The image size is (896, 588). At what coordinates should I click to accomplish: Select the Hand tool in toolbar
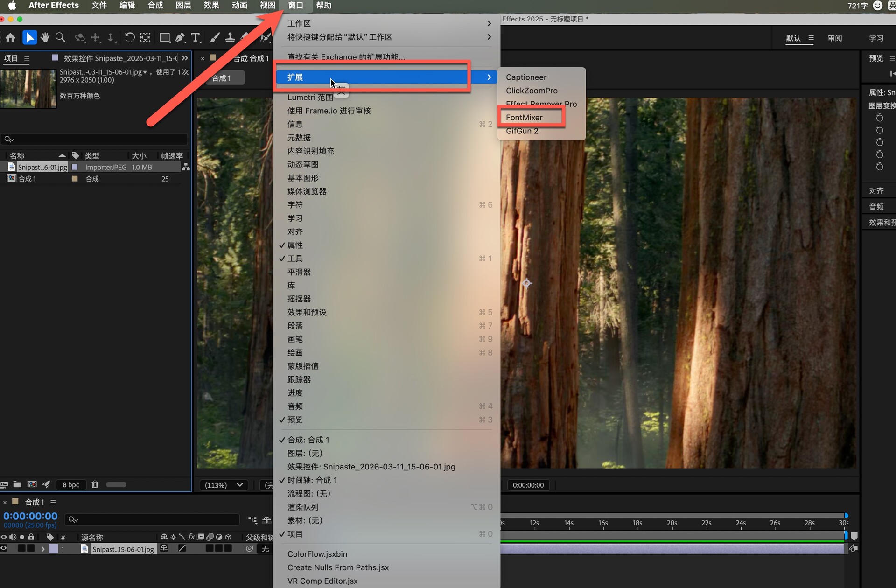[x=45, y=37]
